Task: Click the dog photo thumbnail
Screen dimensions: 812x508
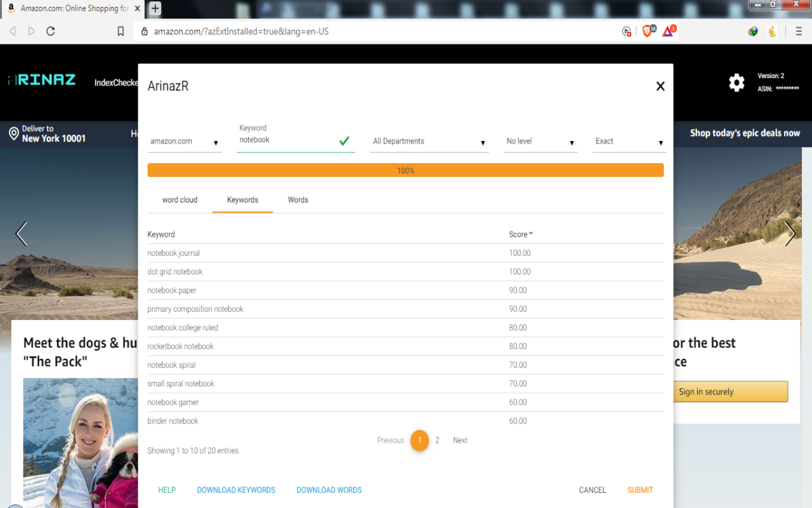Action: point(81,443)
